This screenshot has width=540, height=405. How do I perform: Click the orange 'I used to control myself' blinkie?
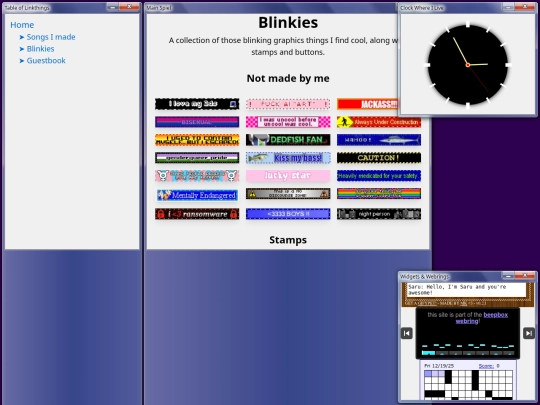click(197, 140)
